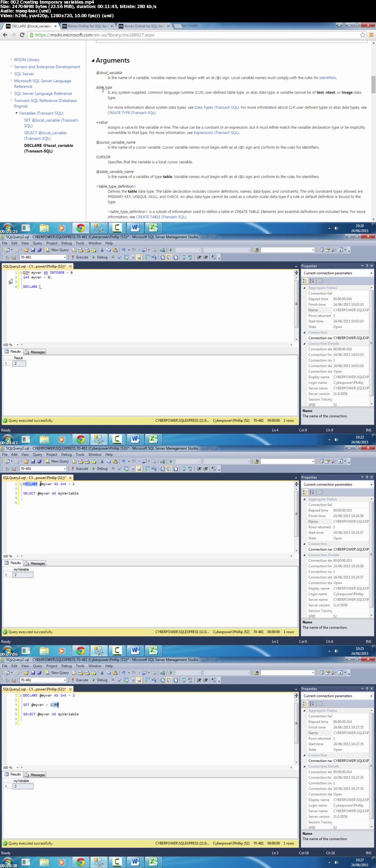Click Save icon in SSMS window with SET @myvar
This screenshot has width=376, height=868.
coord(33,673)
